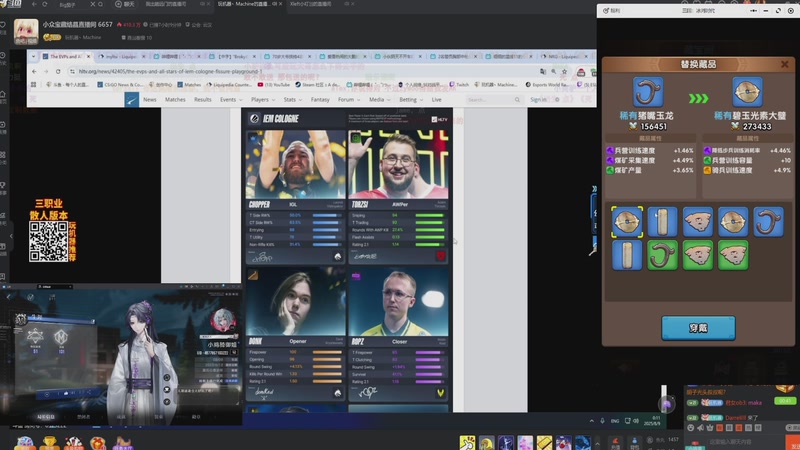Image resolution: width=800 pixels, height=450 pixels.
Task: Click the 煤矿采集速度 +4.49% attribute
Action: coord(650,160)
